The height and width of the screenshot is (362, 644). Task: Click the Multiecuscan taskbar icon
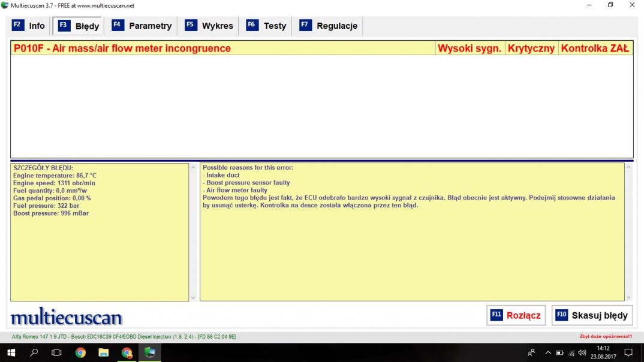point(149,352)
